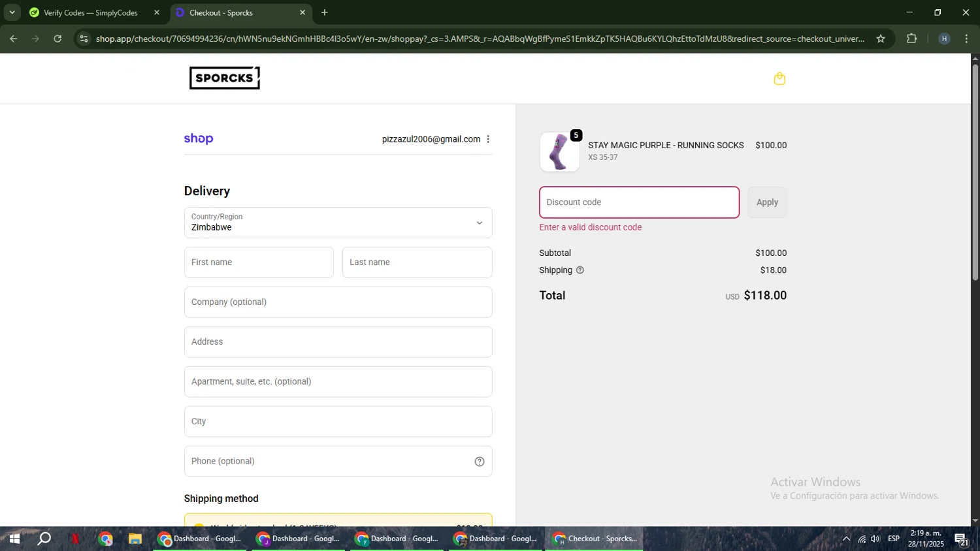This screenshot has width=980, height=551.
Task: Click the Apartment, suite field
Action: [x=338, y=382]
